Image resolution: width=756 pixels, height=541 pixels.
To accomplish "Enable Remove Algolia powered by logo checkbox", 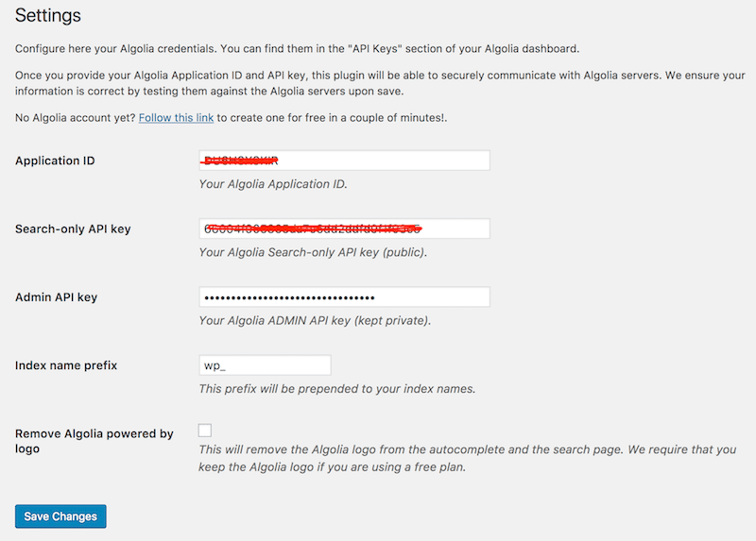I will click(x=205, y=431).
